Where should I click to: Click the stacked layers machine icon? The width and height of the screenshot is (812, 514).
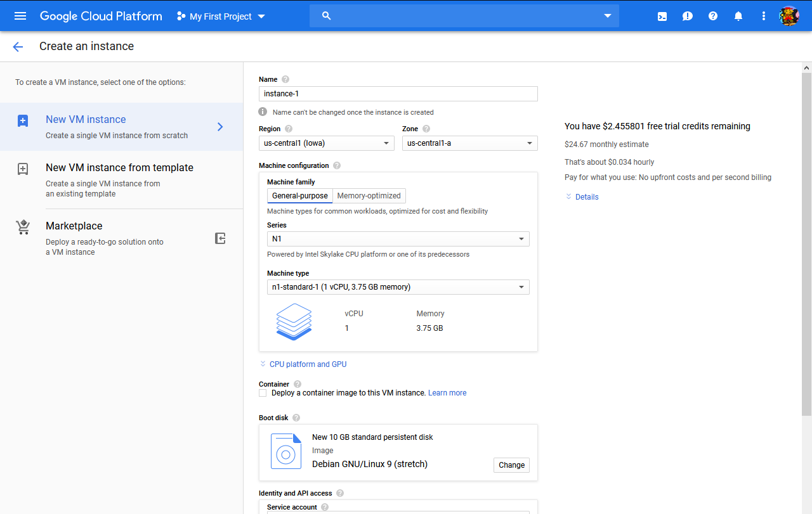coord(294,322)
